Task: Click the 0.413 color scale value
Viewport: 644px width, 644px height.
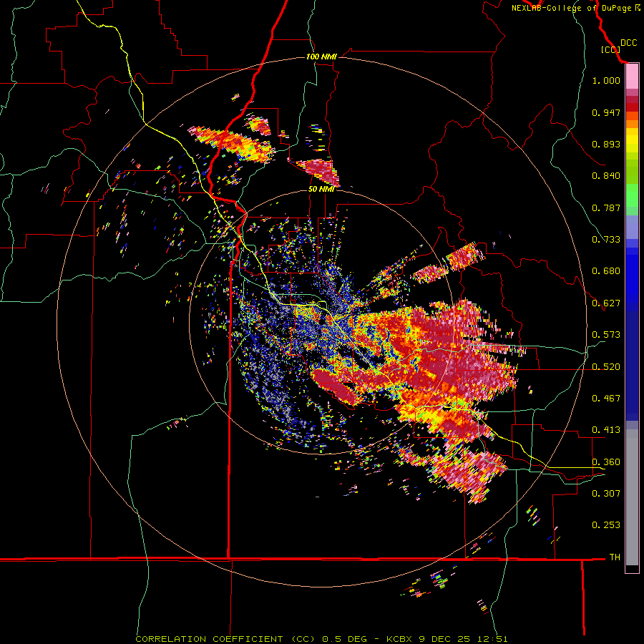Action: pyautogui.click(x=606, y=430)
